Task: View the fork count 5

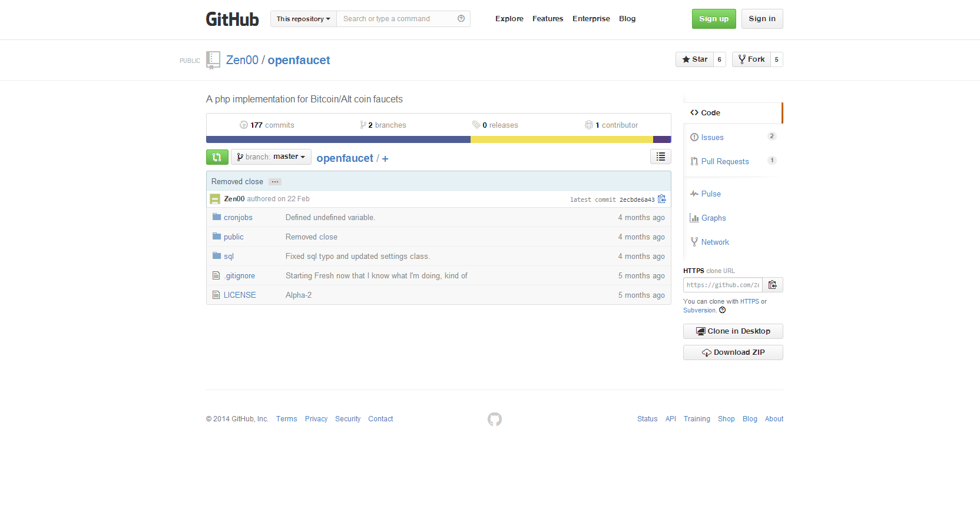Action: (x=777, y=59)
